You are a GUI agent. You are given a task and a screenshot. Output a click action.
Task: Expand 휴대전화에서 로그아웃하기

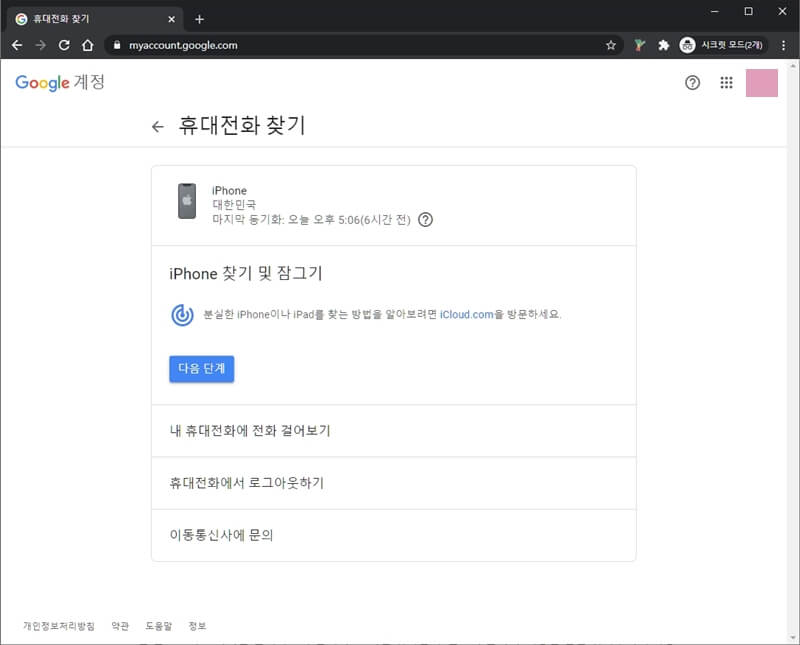pos(394,483)
